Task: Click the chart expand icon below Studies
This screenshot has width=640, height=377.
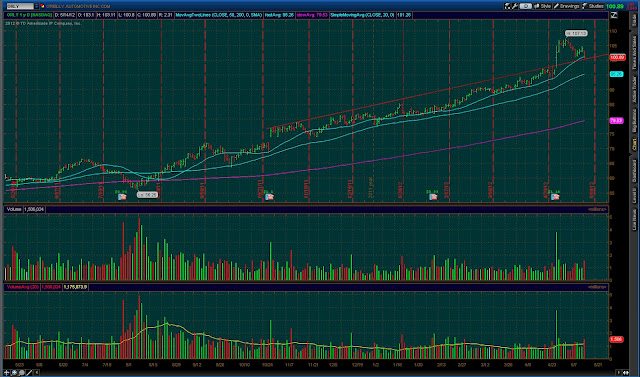Action: pos(613,15)
